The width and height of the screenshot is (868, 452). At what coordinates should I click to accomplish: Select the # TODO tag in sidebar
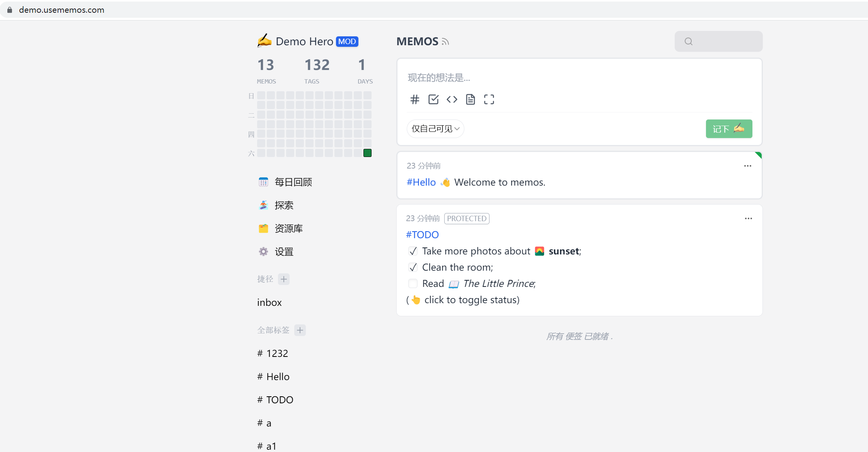275,399
